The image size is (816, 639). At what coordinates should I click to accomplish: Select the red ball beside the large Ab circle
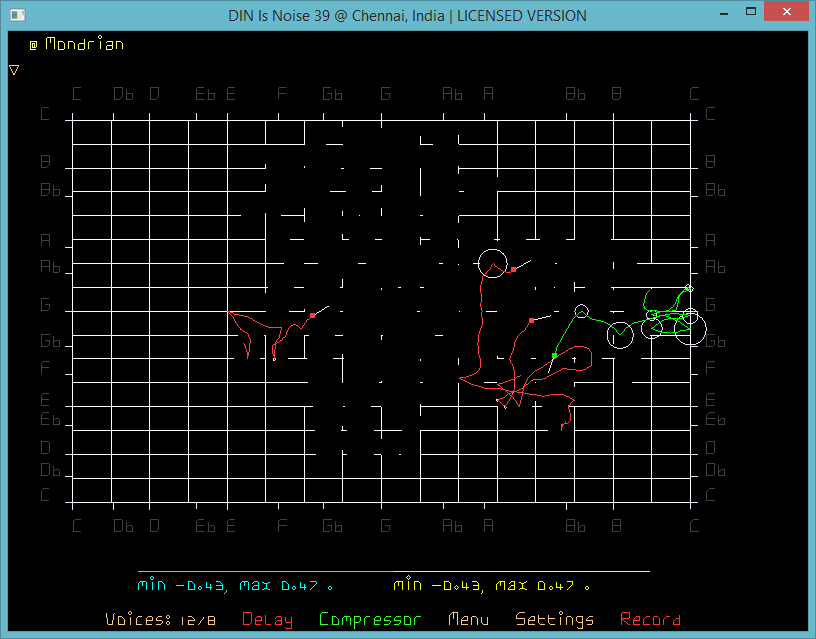tap(513, 270)
